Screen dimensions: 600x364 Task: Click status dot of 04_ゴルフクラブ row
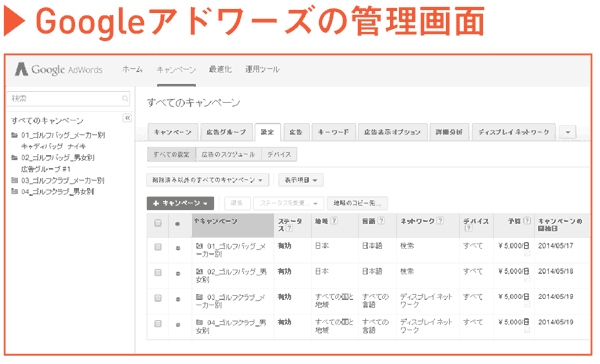178,325
